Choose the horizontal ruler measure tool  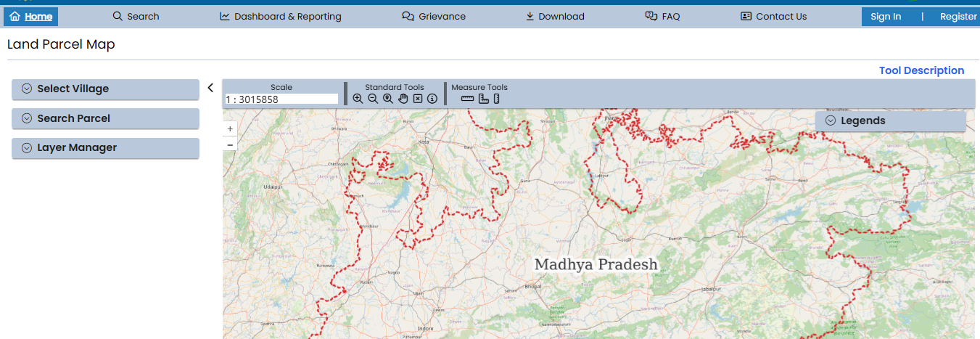pos(467,99)
